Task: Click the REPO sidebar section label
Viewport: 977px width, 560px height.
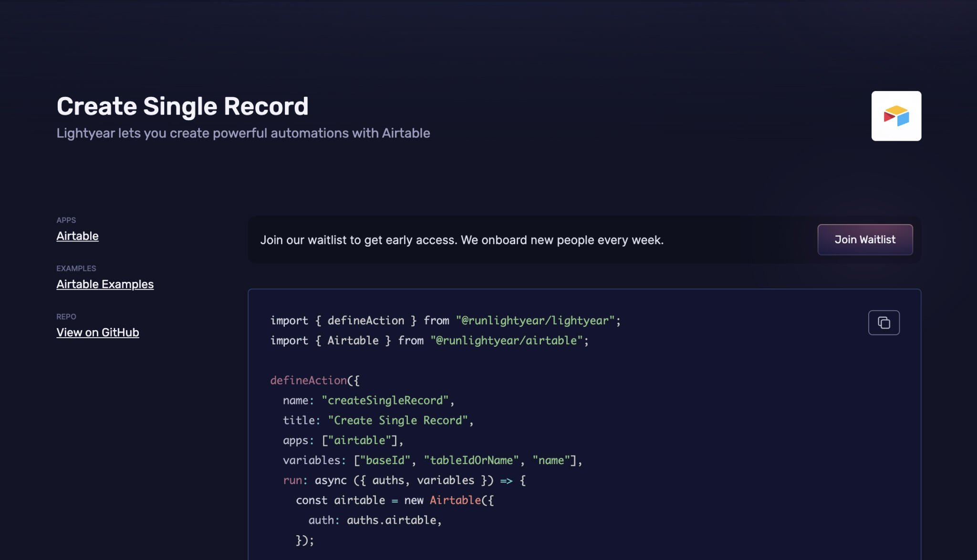Action: [x=67, y=316]
